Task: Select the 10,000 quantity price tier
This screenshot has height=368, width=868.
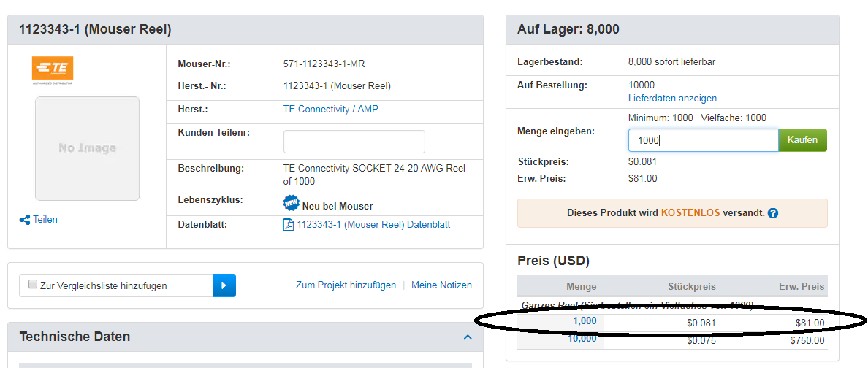Action: coord(582,339)
